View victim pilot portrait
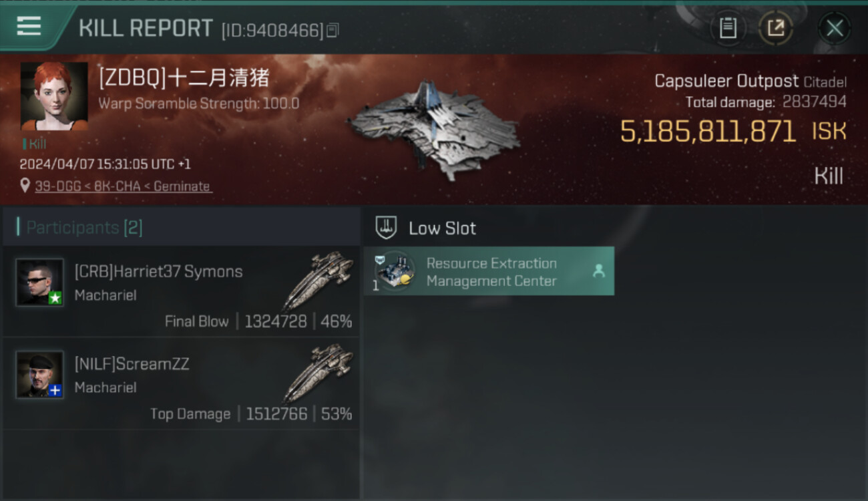This screenshot has height=501, width=868. [54, 96]
